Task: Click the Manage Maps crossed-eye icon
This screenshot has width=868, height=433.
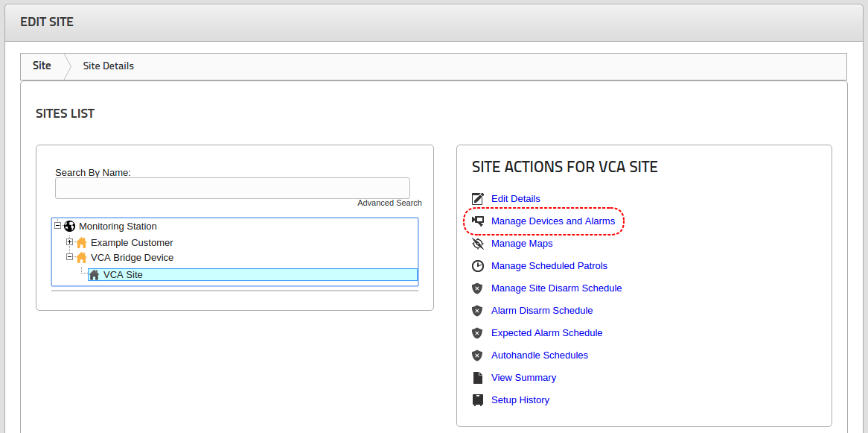Action: tap(478, 244)
